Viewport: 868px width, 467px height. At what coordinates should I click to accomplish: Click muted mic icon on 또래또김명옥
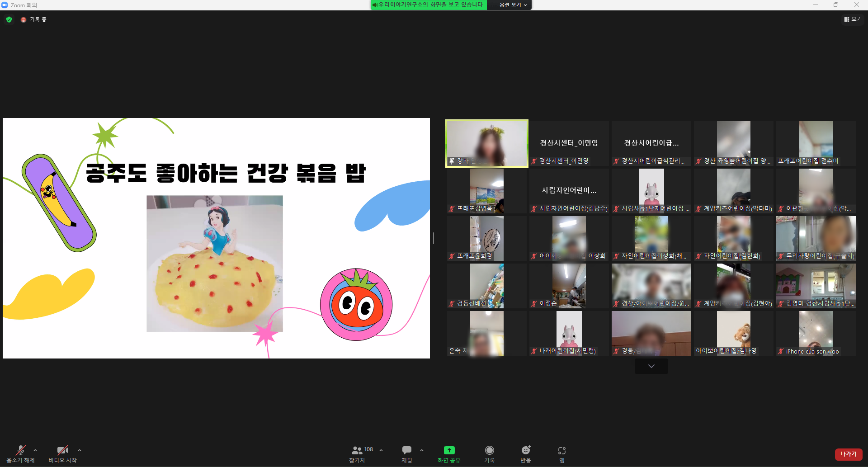[452, 208]
